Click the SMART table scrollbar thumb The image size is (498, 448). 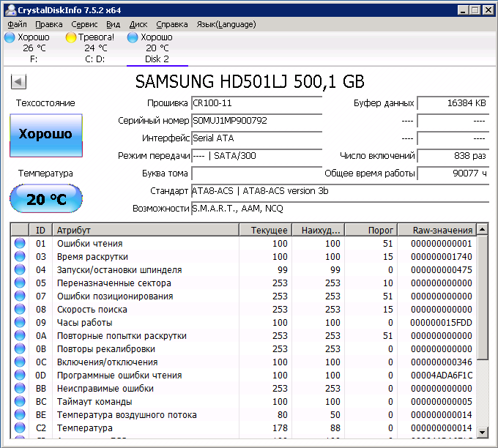483,297
